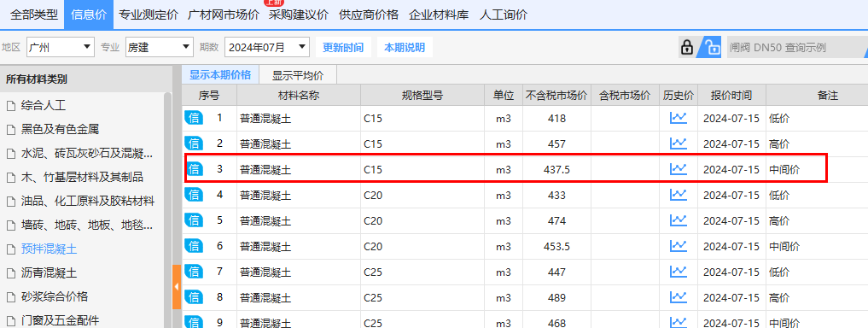
Task: Open history price chart for row 1
Action: point(679,118)
